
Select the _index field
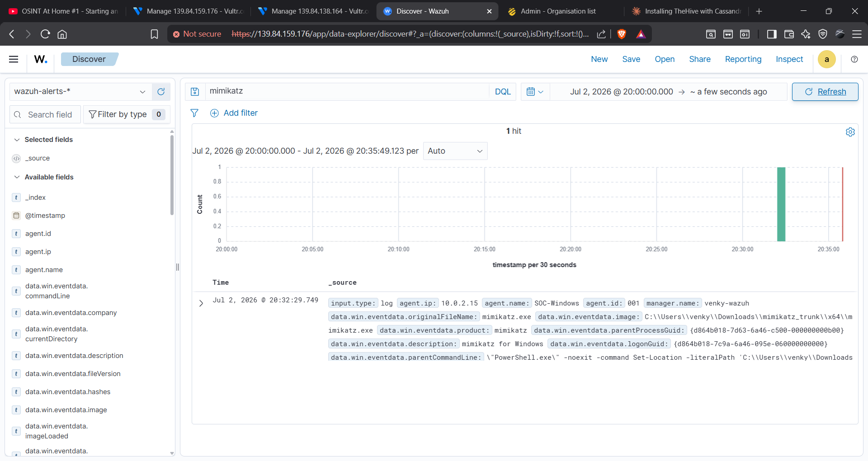point(35,198)
